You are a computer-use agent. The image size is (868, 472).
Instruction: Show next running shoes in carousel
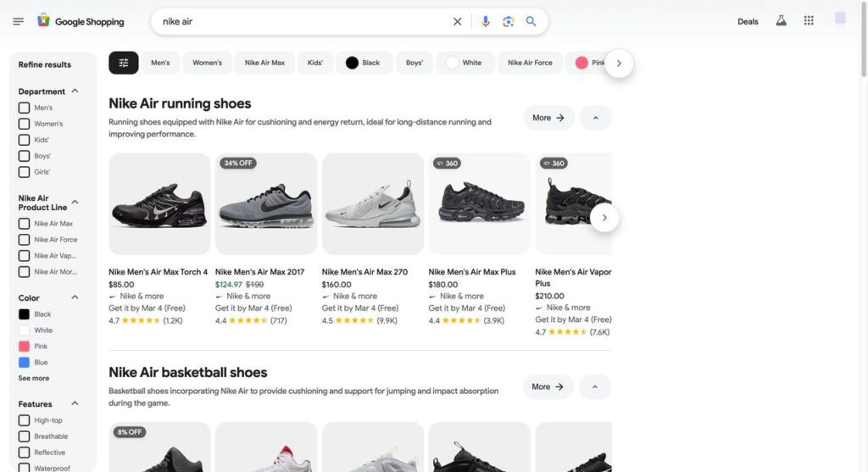[x=604, y=218]
